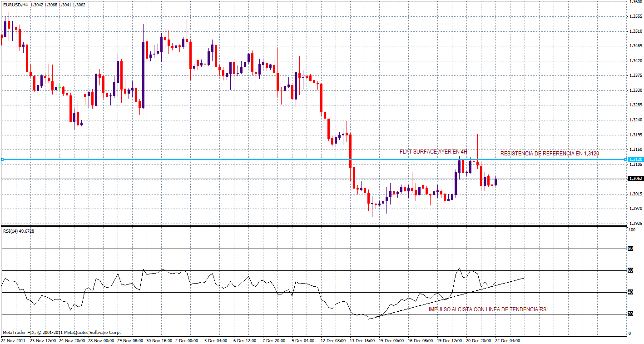The image size is (644, 344).
Task: Click the '5 Dec 04:00' time axis label
Action: coord(215,340)
